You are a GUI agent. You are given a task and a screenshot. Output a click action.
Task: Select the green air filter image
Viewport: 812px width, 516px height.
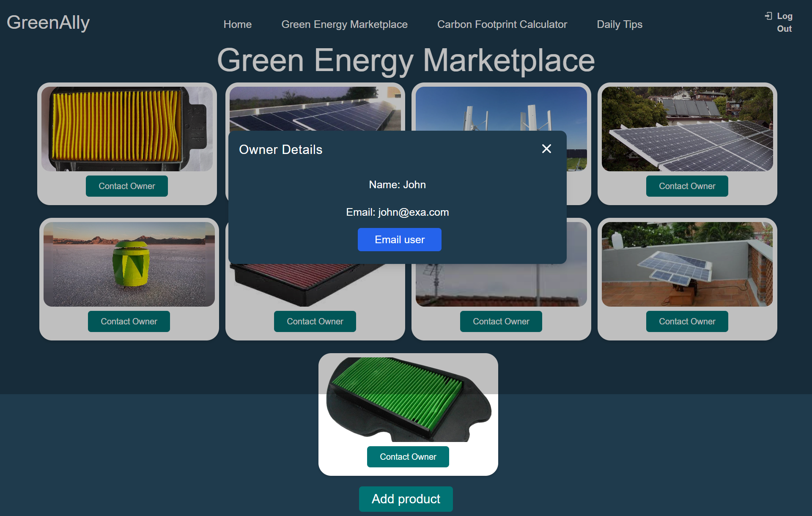point(408,400)
